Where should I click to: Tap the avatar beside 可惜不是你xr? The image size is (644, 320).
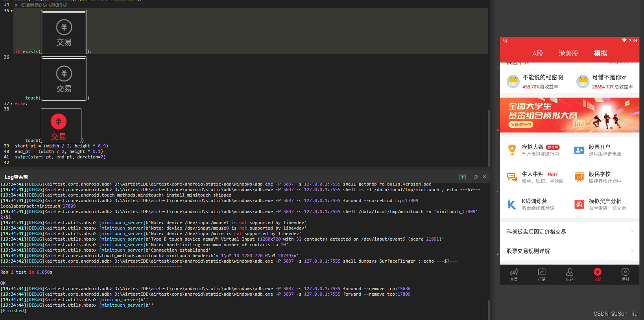pos(583,81)
